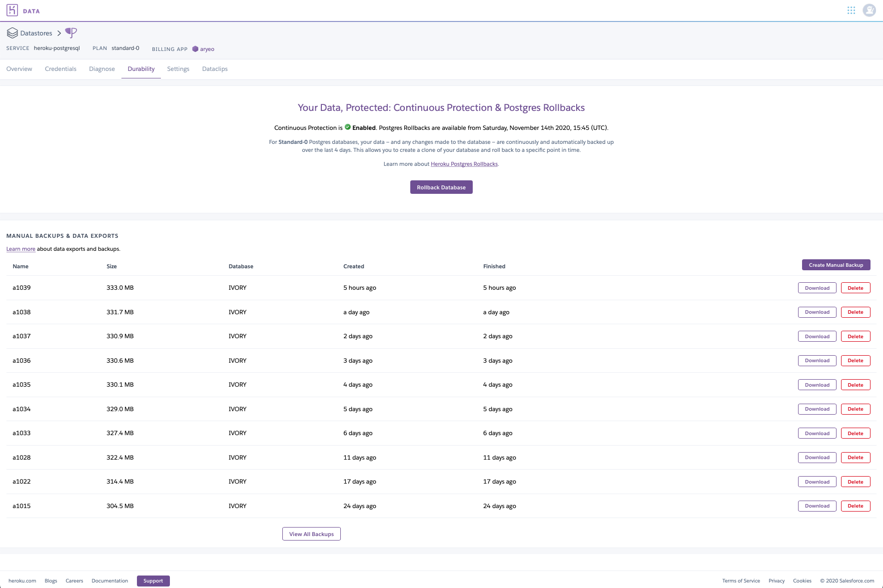The image size is (883, 588).
Task: Delete backup a1033
Action: tap(856, 433)
